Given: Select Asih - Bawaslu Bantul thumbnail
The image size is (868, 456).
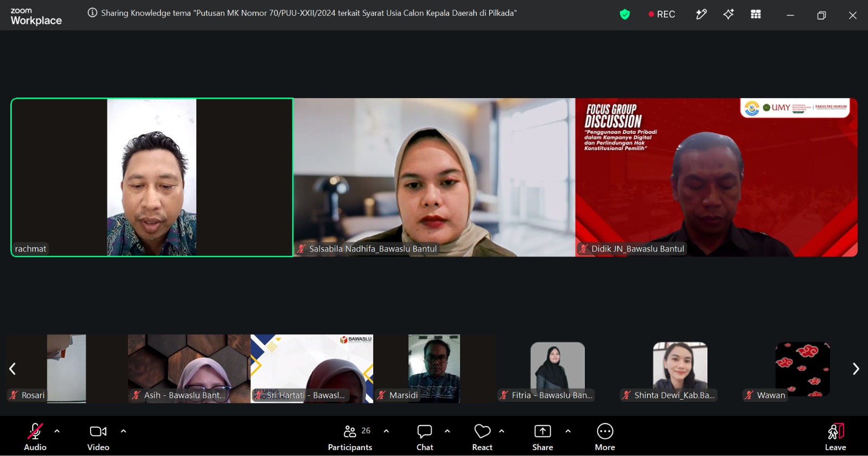Looking at the screenshot, I should (x=189, y=369).
